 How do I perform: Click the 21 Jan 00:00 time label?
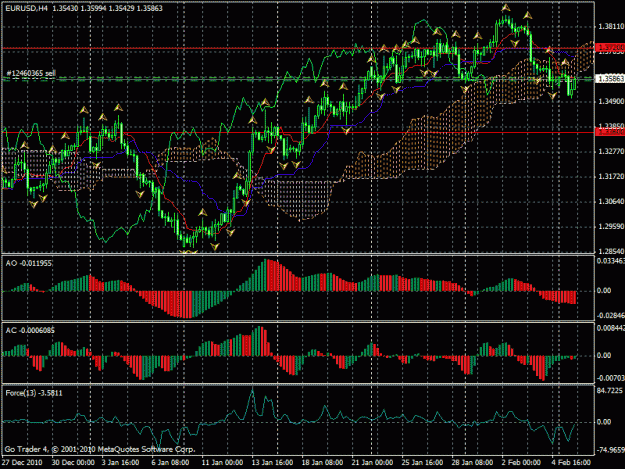[372, 462]
